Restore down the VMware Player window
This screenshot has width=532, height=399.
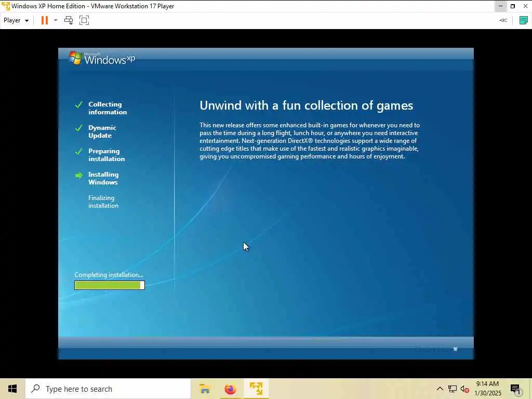(513, 6)
